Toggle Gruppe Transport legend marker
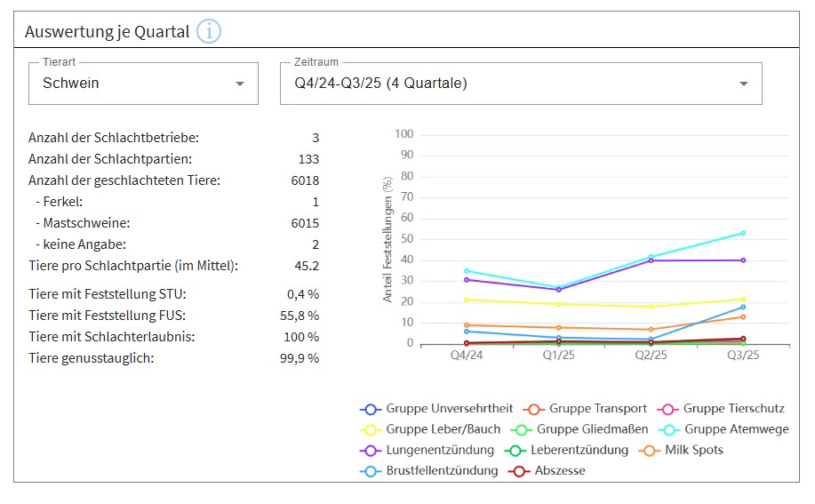Screen dimensions: 815x504 [x=534, y=409]
